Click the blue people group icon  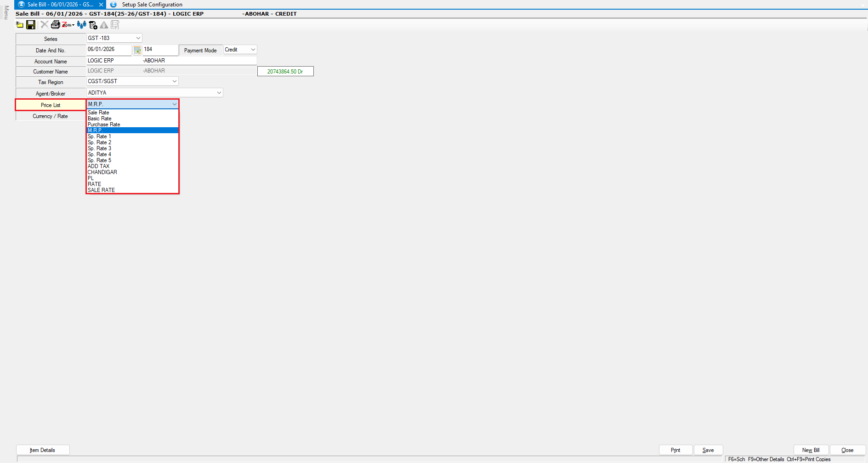(x=82, y=25)
